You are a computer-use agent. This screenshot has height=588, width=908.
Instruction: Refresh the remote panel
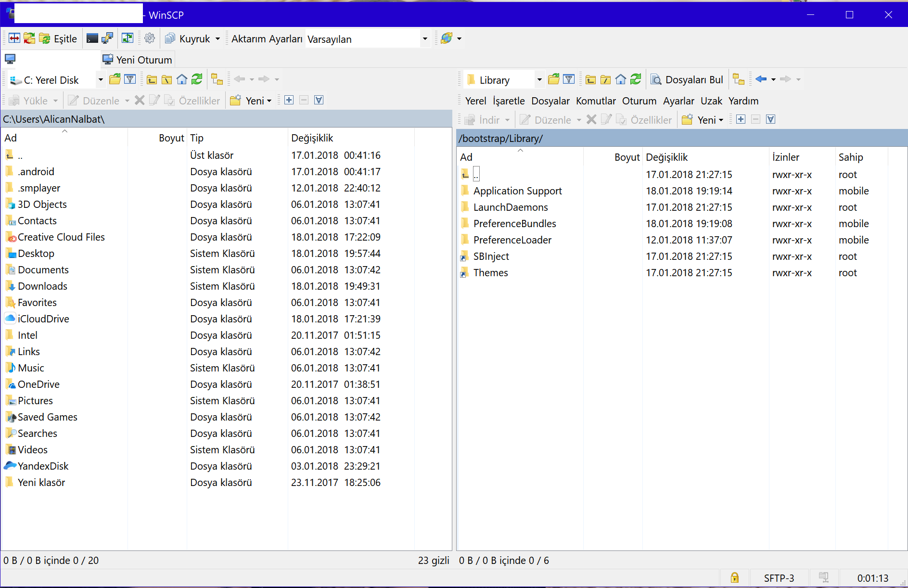click(636, 79)
